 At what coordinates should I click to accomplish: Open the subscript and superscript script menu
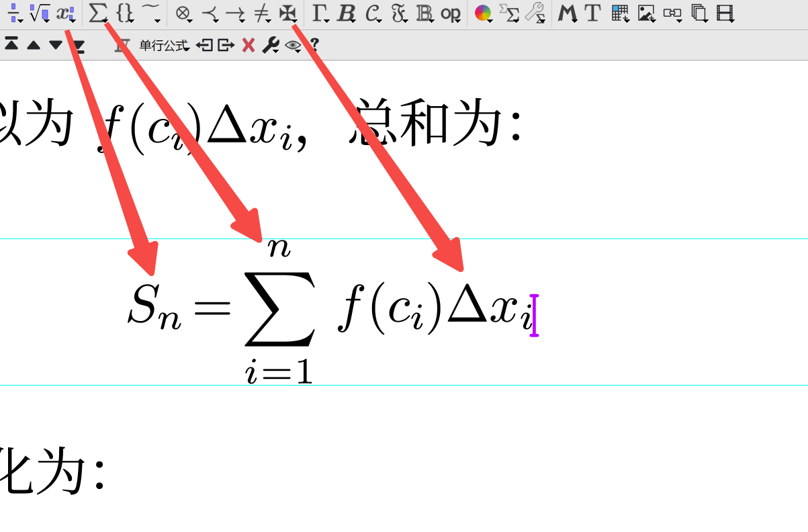(x=64, y=13)
